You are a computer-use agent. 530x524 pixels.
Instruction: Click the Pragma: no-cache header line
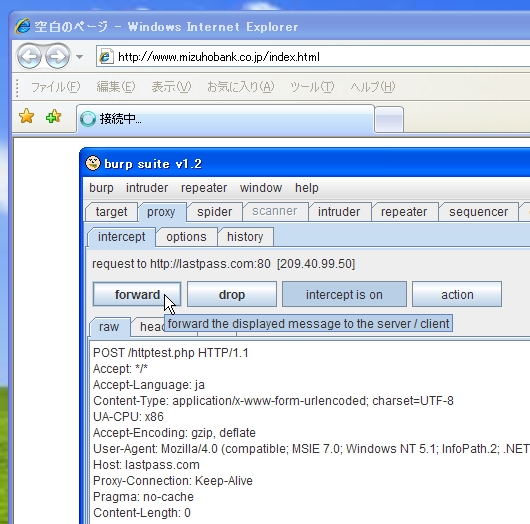click(143, 497)
